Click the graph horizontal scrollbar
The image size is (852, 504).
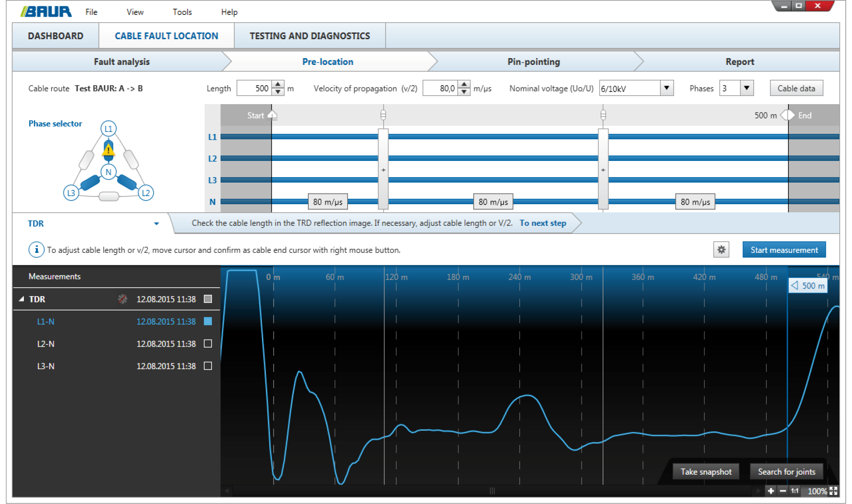[x=492, y=491]
